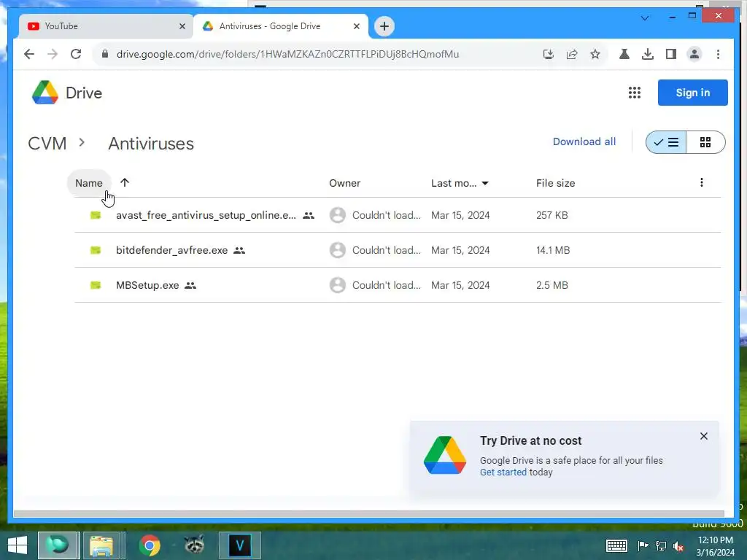747x560 pixels.
Task: Click the 257 KB file size value
Action: pos(551,215)
